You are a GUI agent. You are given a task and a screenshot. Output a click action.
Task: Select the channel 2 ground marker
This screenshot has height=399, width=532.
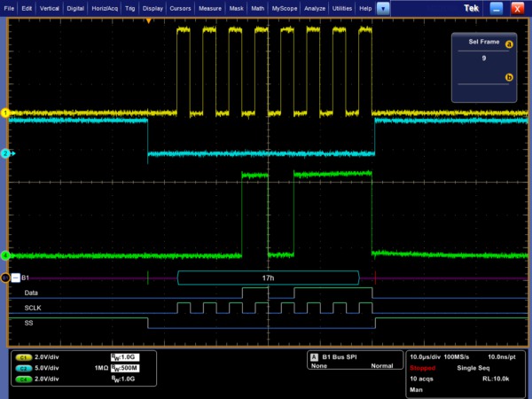[x=4, y=153]
